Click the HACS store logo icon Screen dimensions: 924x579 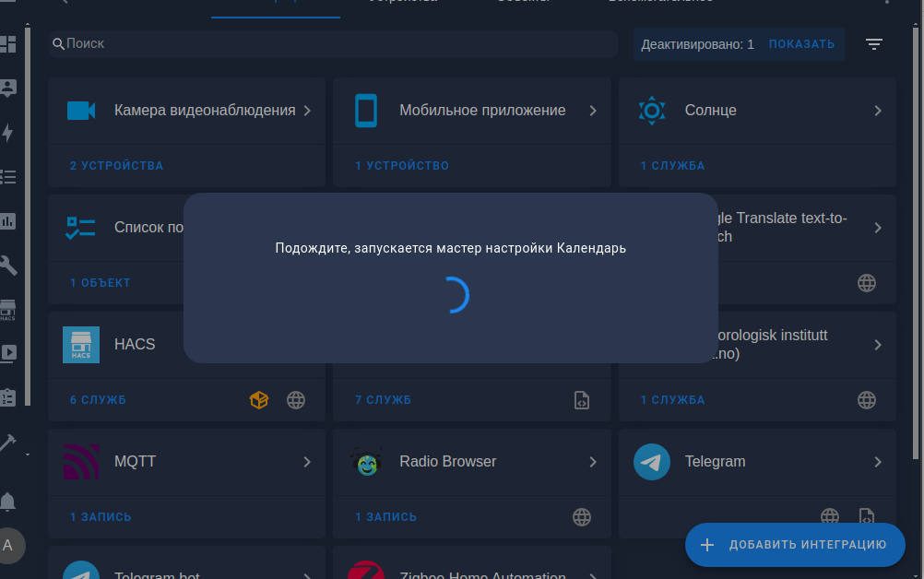[x=81, y=345]
